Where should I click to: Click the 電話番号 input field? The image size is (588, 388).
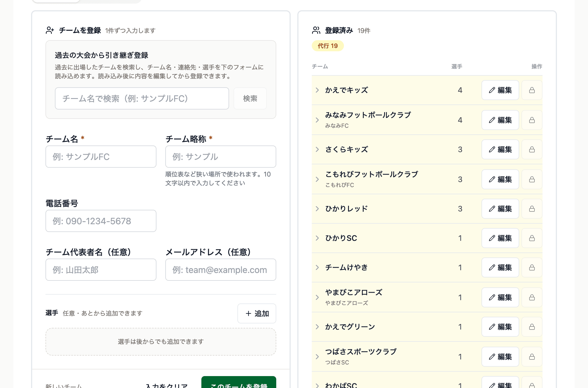tap(101, 221)
